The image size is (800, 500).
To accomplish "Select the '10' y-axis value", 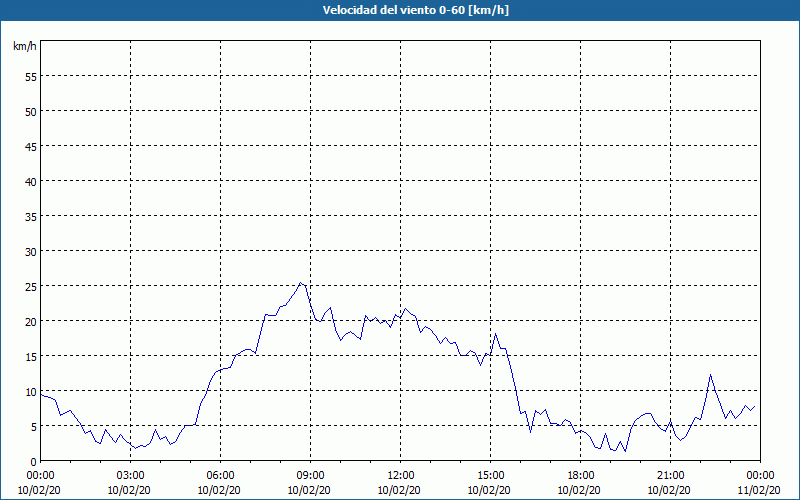I will pyautogui.click(x=31, y=391).
